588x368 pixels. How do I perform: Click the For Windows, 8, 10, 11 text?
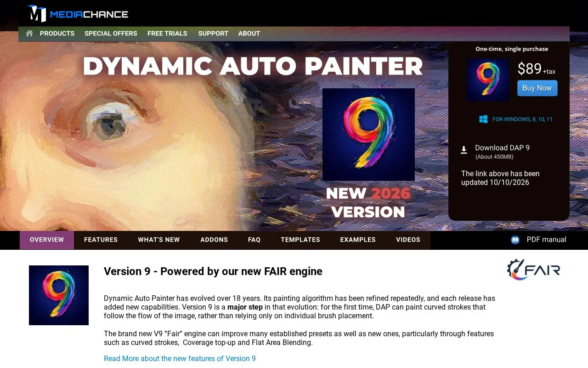tap(523, 119)
